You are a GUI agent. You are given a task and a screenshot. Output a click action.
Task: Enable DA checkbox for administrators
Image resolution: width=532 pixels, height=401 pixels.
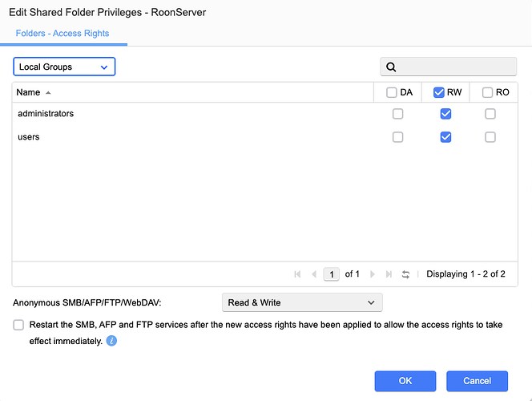[397, 114]
